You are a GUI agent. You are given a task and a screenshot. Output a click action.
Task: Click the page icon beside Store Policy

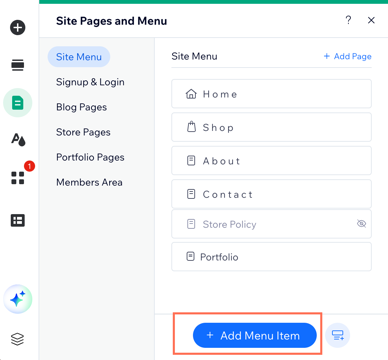191,224
